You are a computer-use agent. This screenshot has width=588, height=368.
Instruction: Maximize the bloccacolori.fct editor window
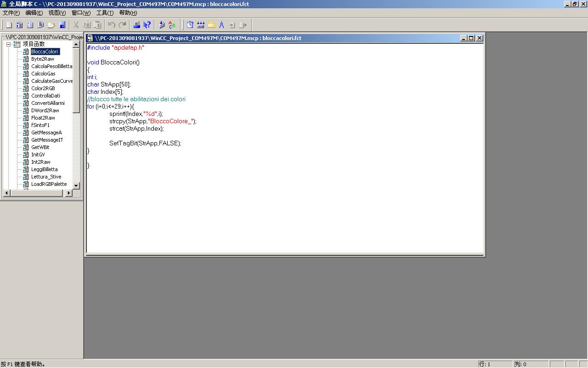[x=471, y=38]
